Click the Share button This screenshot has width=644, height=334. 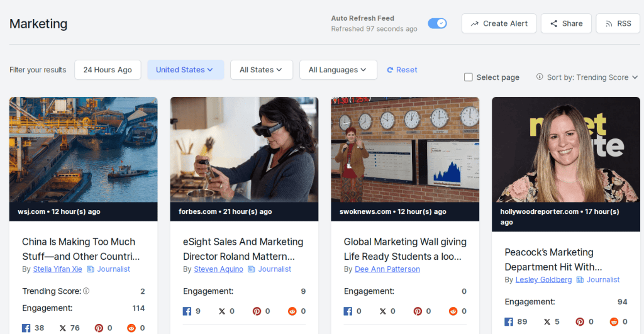[566, 23]
